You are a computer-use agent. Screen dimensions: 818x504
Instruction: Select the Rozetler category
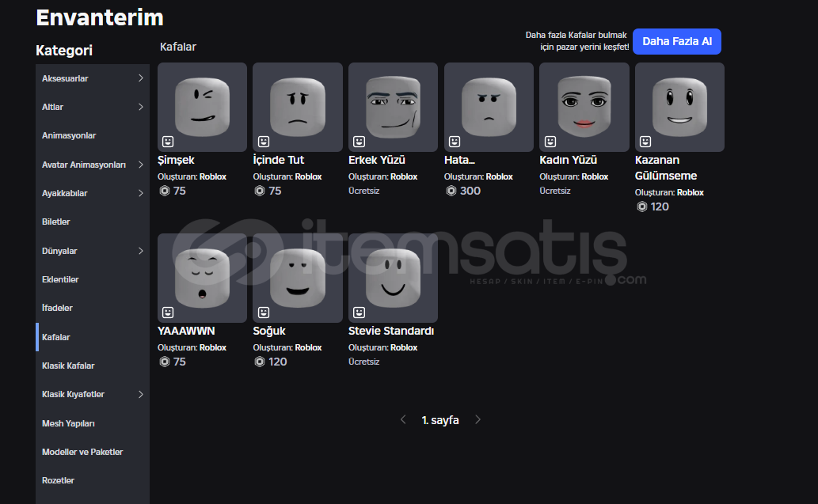(93, 480)
